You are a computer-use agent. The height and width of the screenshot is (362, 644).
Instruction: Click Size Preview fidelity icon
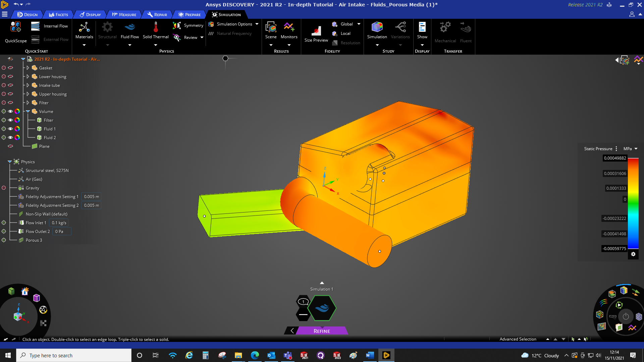[x=316, y=31]
